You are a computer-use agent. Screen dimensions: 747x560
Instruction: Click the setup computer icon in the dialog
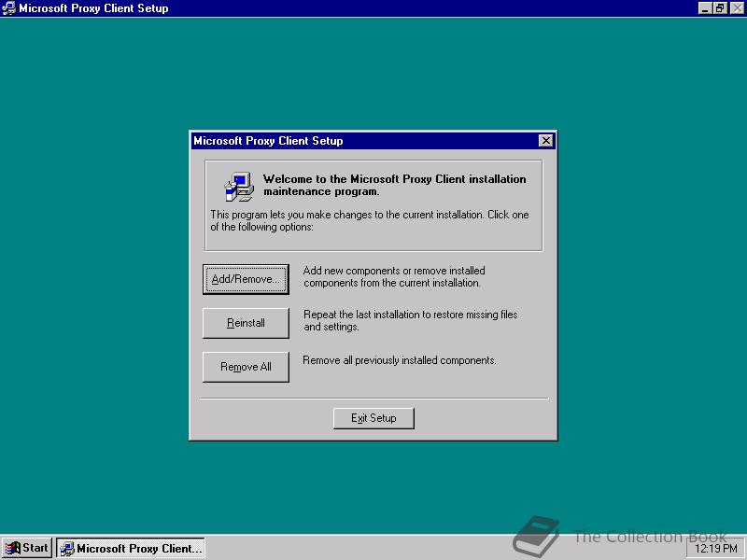pyautogui.click(x=239, y=186)
